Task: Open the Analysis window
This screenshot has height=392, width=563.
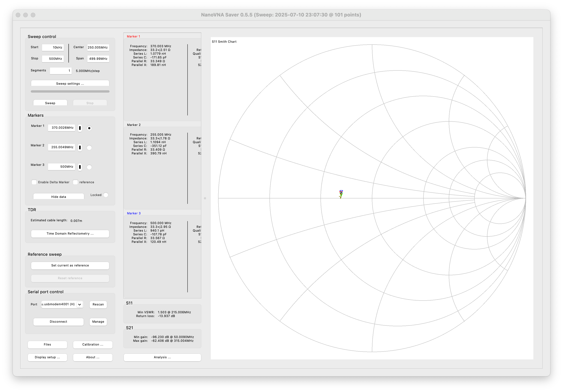Action: [x=162, y=357]
